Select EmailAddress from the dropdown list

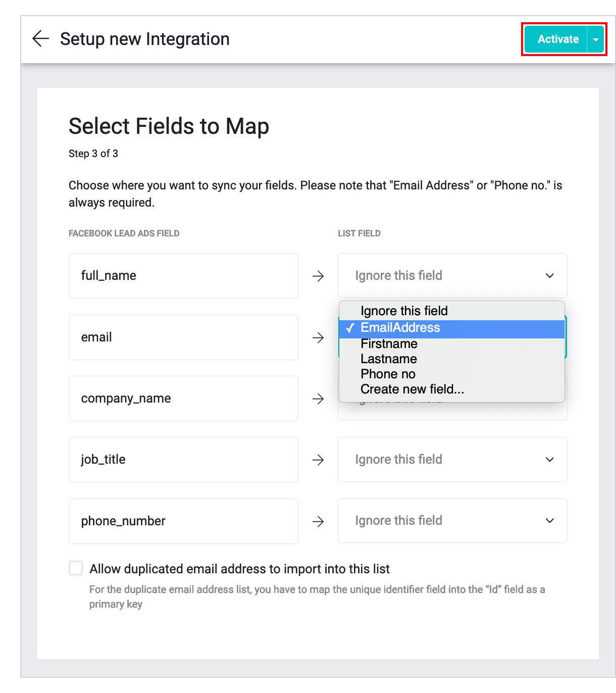point(400,328)
